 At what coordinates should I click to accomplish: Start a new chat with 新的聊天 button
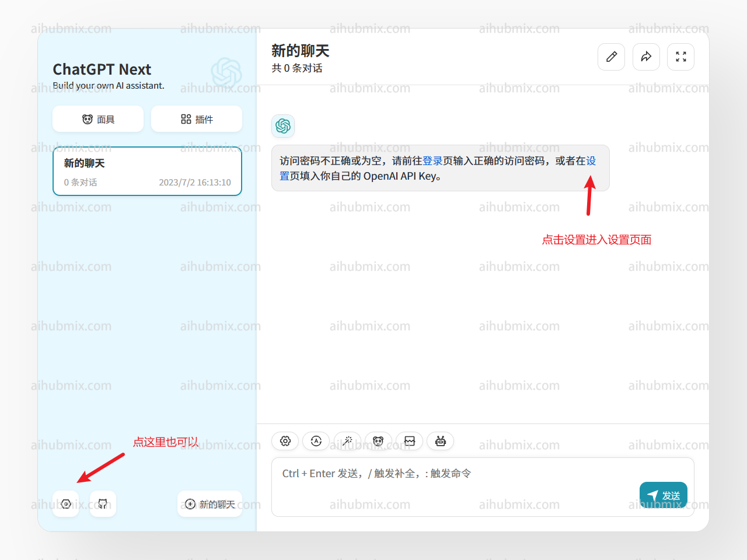(x=210, y=504)
